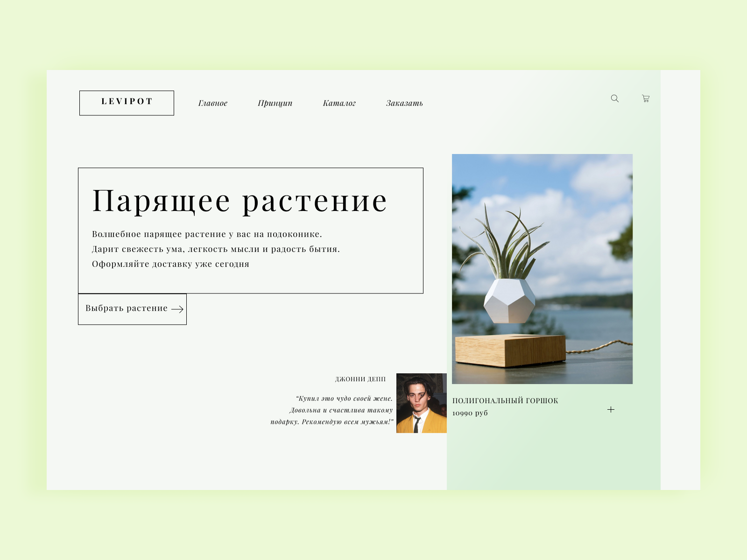Go to the Главное menu item

click(x=213, y=103)
